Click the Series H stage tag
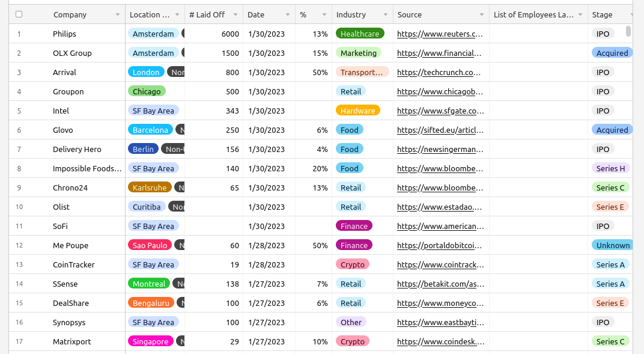 pos(611,169)
